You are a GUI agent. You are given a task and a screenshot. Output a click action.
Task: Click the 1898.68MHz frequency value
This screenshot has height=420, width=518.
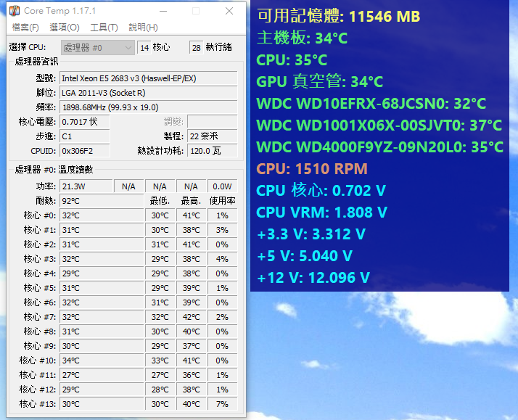click(x=148, y=107)
